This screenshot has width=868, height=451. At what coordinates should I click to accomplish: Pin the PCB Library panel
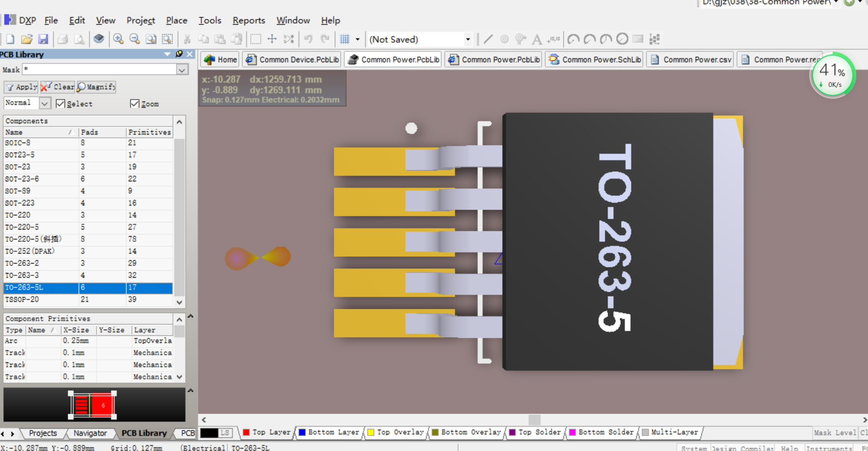(179, 54)
